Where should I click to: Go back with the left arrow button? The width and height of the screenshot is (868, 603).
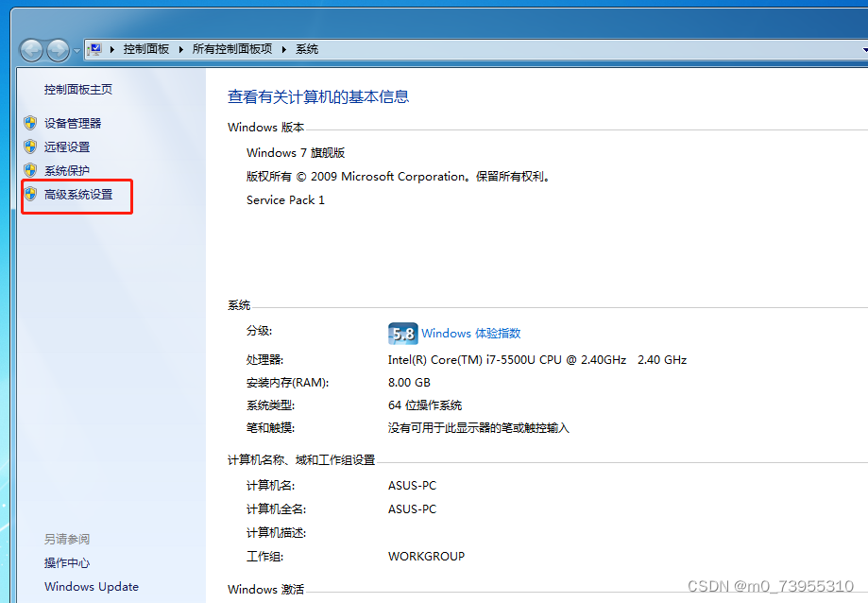(31, 50)
